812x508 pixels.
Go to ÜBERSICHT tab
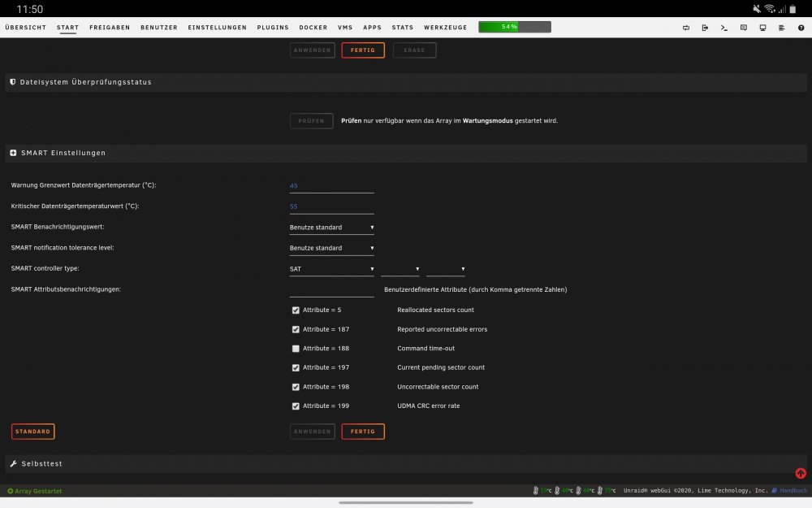click(x=26, y=28)
